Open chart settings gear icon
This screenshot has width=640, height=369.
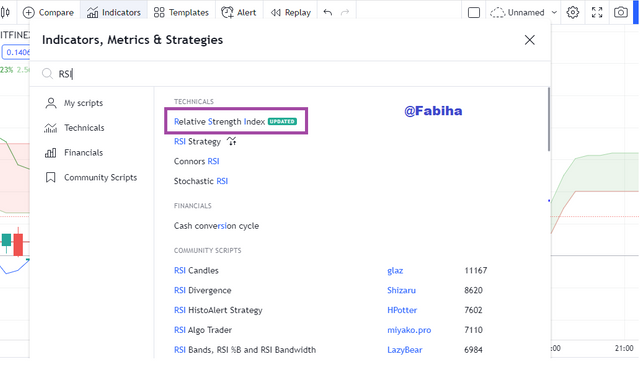573,13
